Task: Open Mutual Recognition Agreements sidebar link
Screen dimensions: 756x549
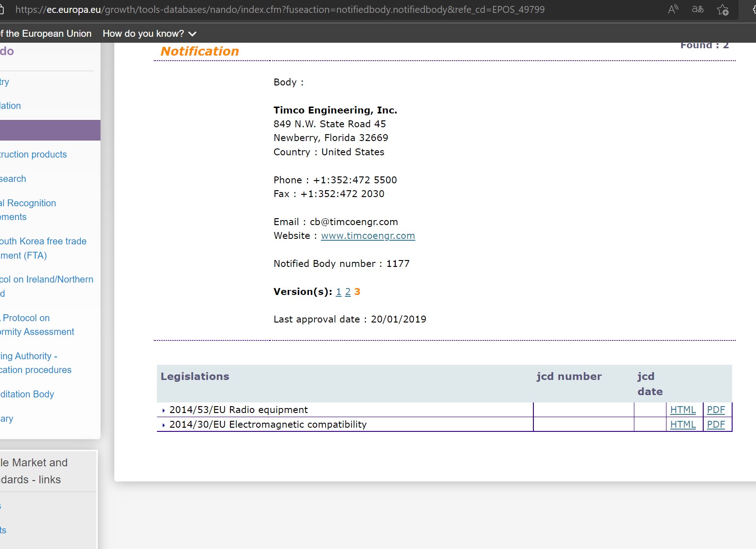Action: (28, 210)
